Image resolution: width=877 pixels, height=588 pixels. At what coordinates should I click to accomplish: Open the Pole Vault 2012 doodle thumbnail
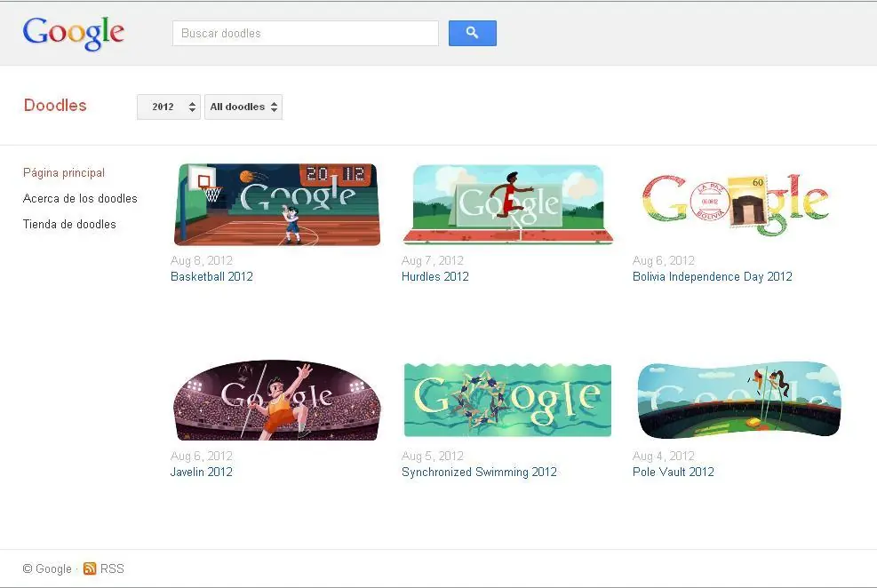point(739,401)
